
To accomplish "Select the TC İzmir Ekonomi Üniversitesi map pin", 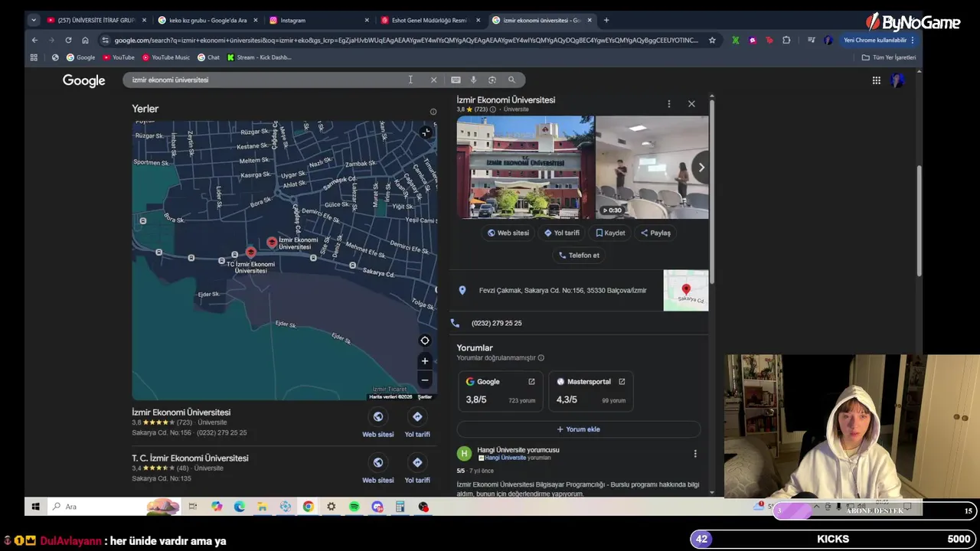I will (250, 252).
